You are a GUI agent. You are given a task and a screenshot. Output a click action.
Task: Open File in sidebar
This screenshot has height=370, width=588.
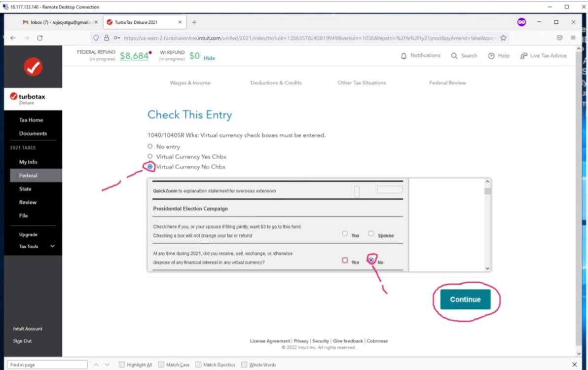click(x=23, y=216)
